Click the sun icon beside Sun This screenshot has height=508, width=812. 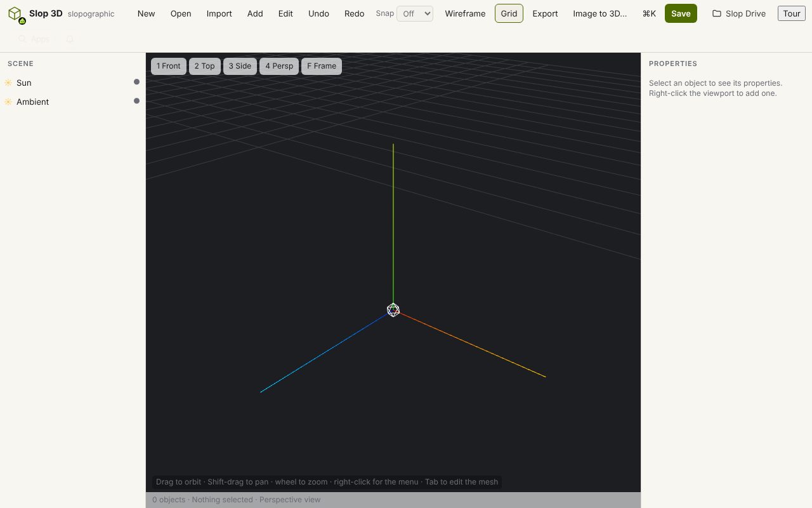coord(8,83)
